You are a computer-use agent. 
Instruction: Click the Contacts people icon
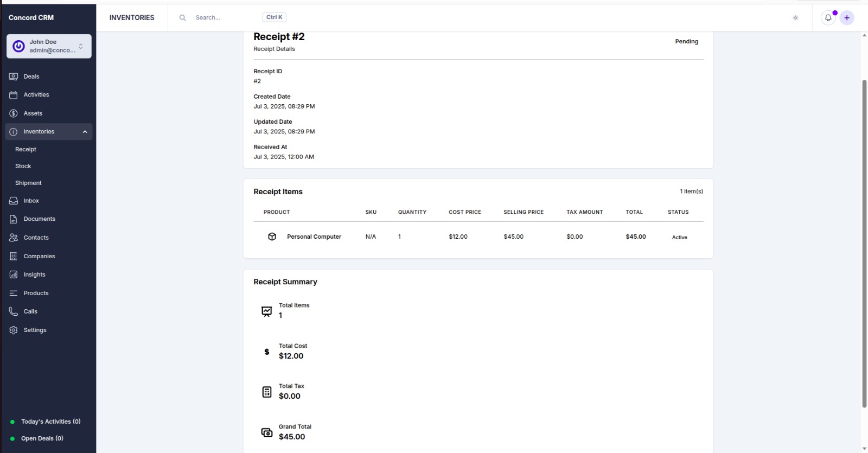(x=14, y=238)
